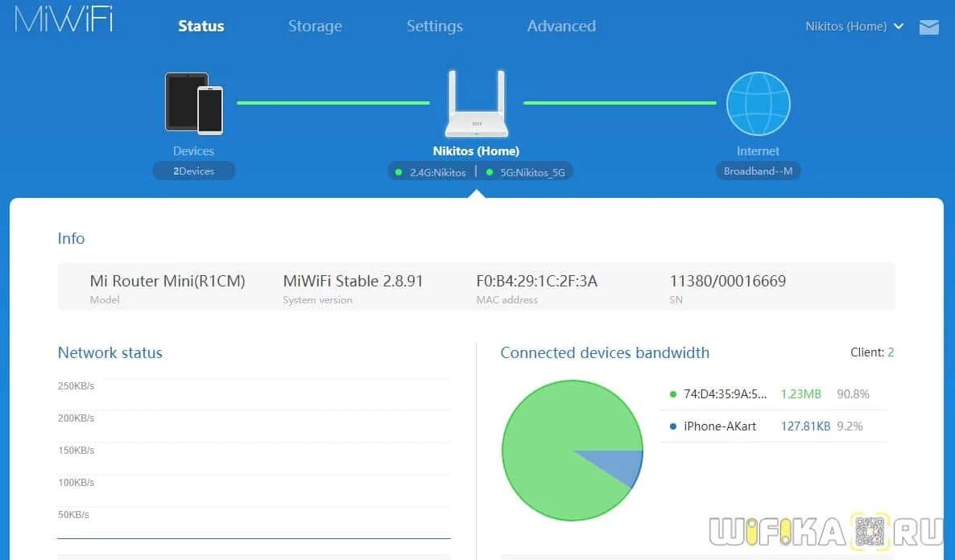Click the Internet label under the globe
Image resolution: width=955 pixels, height=560 pixels.
click(758, 151)
